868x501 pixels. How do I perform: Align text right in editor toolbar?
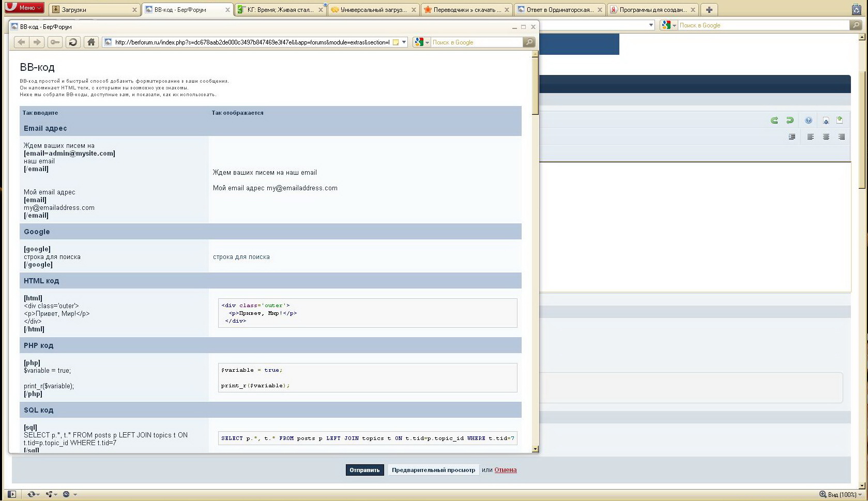(842, 137)
